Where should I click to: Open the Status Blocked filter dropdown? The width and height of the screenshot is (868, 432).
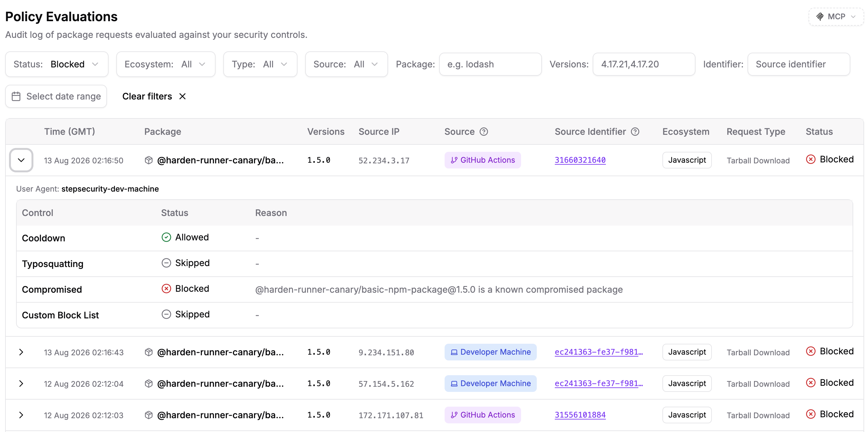tap(57, 64)
